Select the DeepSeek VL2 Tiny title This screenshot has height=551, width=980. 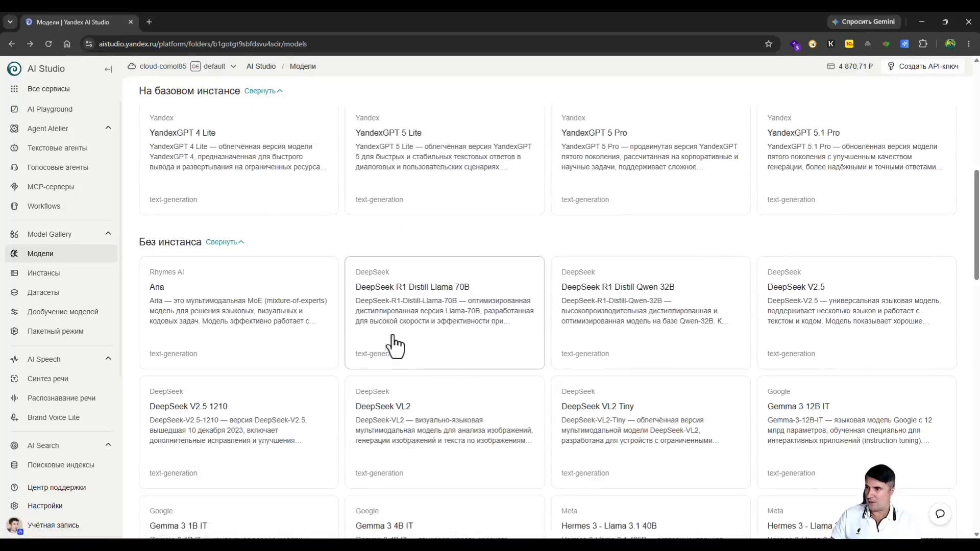[597, 406]
